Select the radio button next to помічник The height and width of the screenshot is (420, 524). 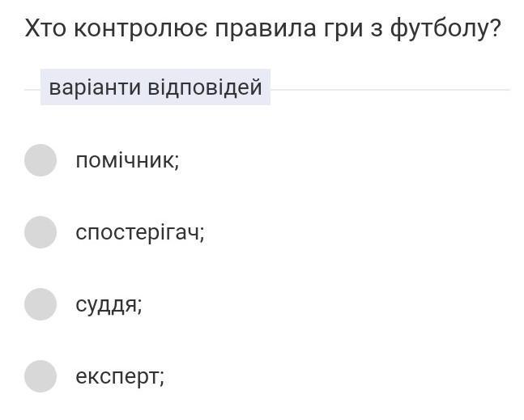pos(40,160)
